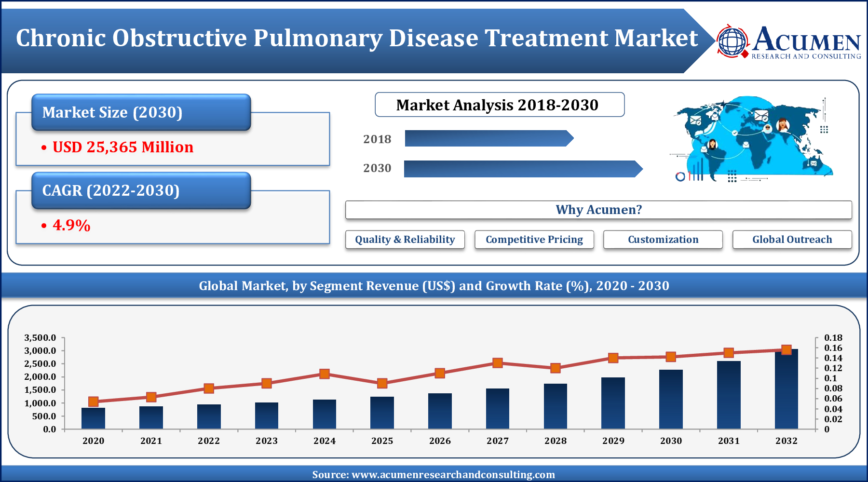The image size is (868, 482).
Task: Click the Market Analysis 2018-2030 title box
Action: pyautogui.click(x=499, y=105)
